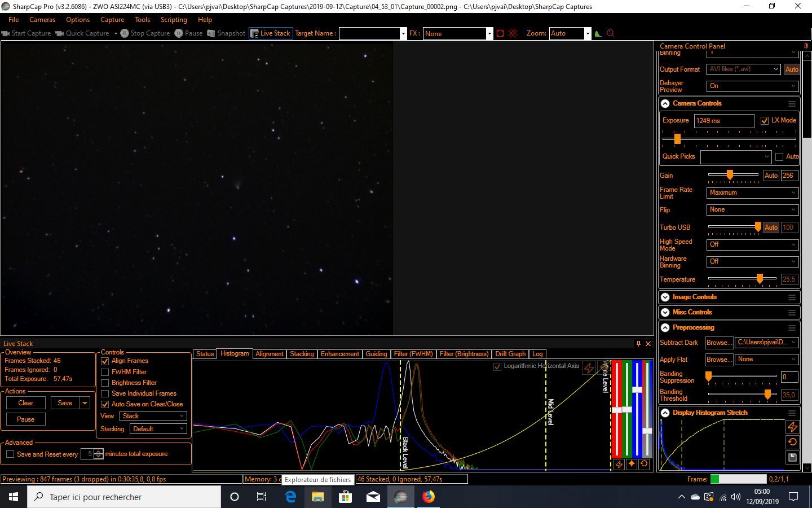The image size is (812, 508).
Task: Pin the Live Stack panel
Action: pyautogui.click(x=638, y=343)
